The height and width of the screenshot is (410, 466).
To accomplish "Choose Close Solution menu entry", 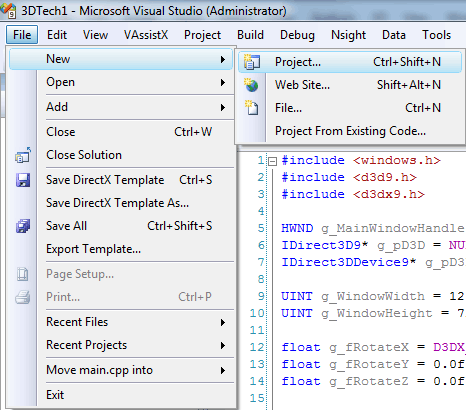I will coord(121,155).
